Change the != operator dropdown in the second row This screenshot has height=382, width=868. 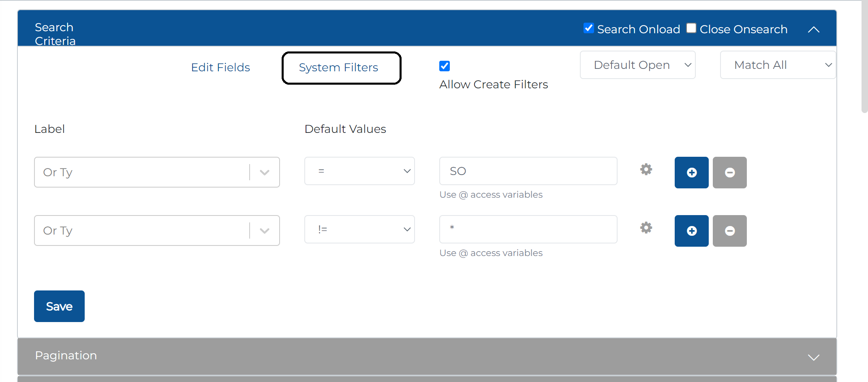359,229
